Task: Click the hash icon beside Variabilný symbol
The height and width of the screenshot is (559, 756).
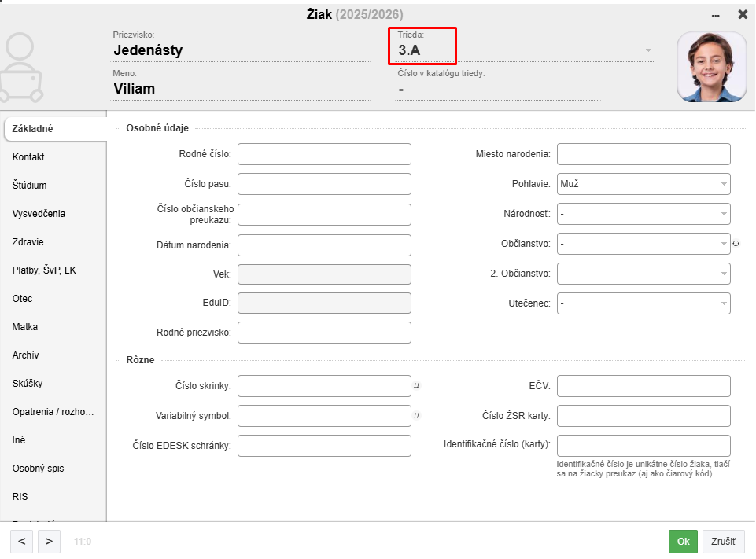Action: pos(417,416)
